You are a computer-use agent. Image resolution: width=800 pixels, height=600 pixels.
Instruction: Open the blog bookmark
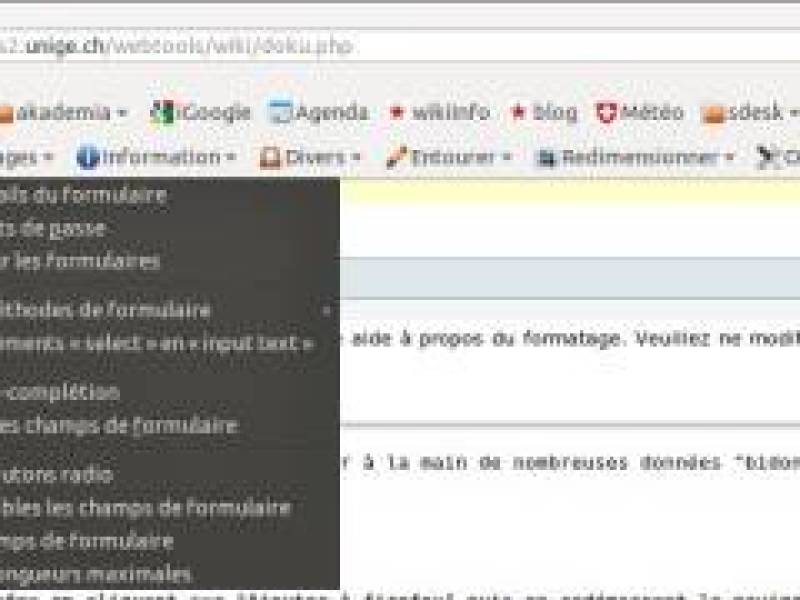[544, 112]
